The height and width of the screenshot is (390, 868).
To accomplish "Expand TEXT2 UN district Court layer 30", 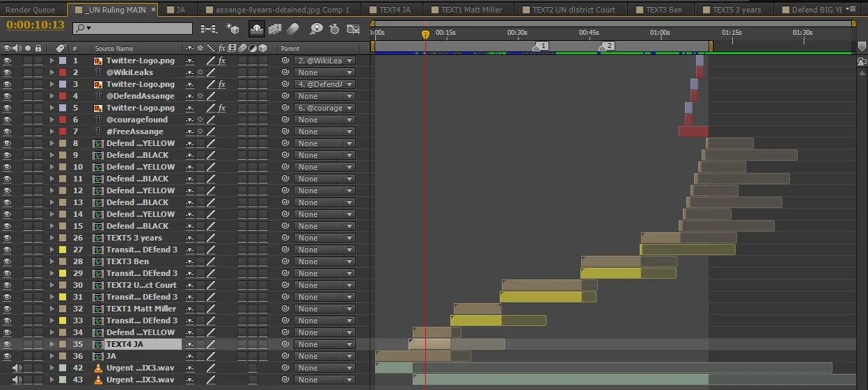I will tap(52, 285).
